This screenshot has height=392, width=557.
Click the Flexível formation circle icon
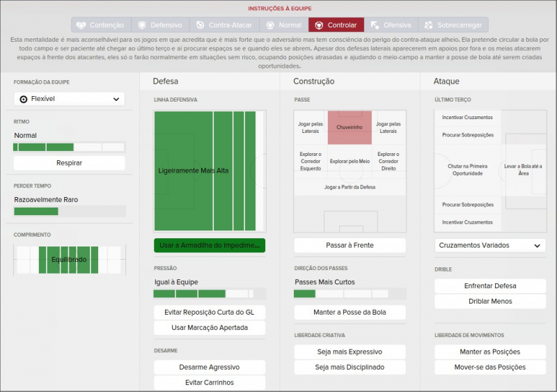24,99
